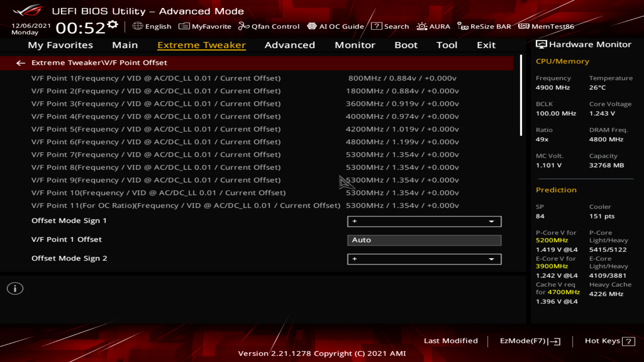Expand the Offset Mode Sign 1 dropdown
Screen dimensions: 644x362
[424, 221]
